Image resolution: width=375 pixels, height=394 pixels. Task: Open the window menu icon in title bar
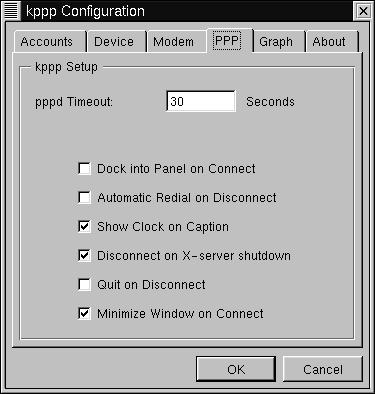pyautogui.click(x=11, y=11)
